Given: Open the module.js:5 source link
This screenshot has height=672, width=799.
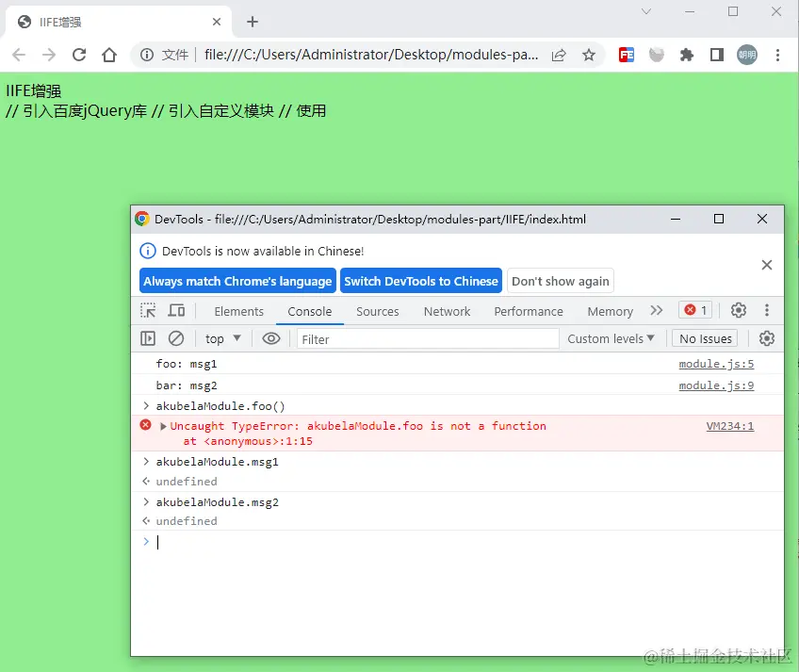Looking at the screenshot, I should coord(716,364).
